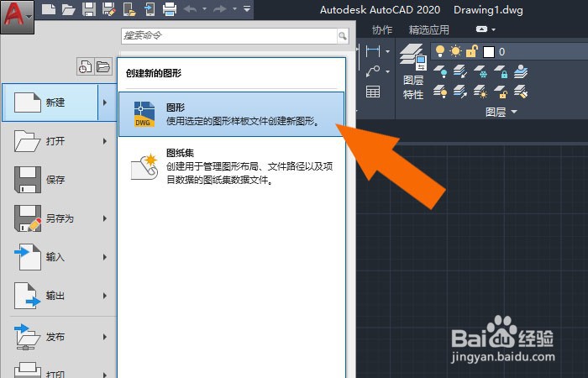
Task: Open the leader tool dropdown arrow
Action: (387, 71)
